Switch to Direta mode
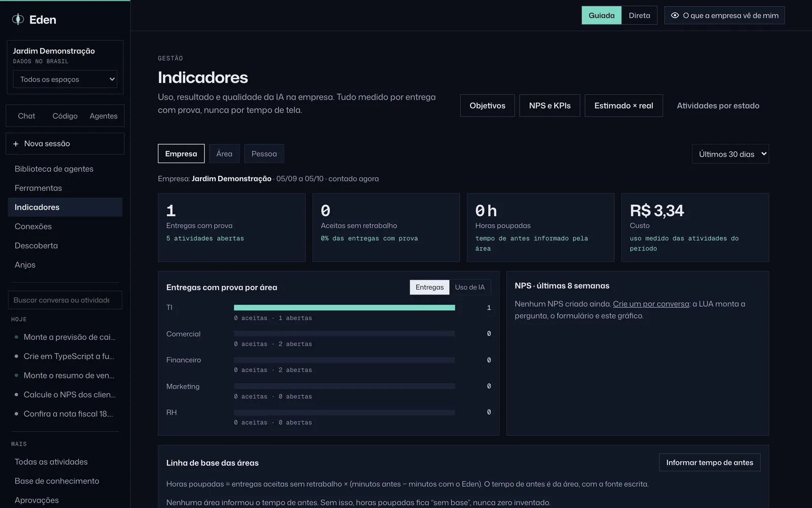 tap(639, 15)
